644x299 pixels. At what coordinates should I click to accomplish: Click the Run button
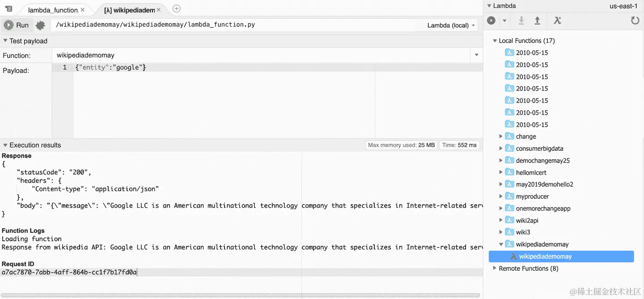(17, 25)
